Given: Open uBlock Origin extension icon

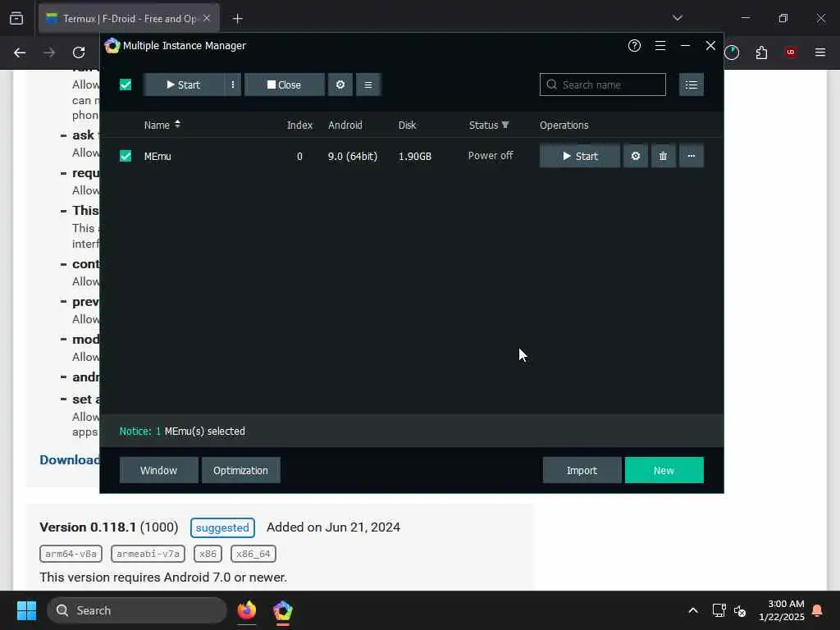Looking at the screenshot, I should click(x=790, y=52).
